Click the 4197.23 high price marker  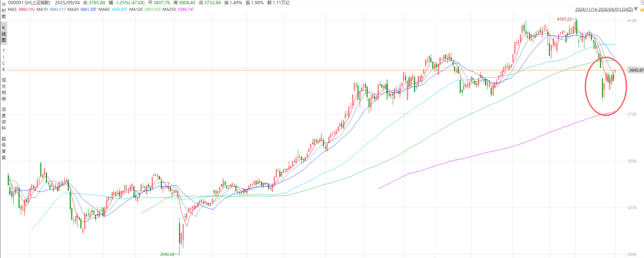click(x=564, y=19)
